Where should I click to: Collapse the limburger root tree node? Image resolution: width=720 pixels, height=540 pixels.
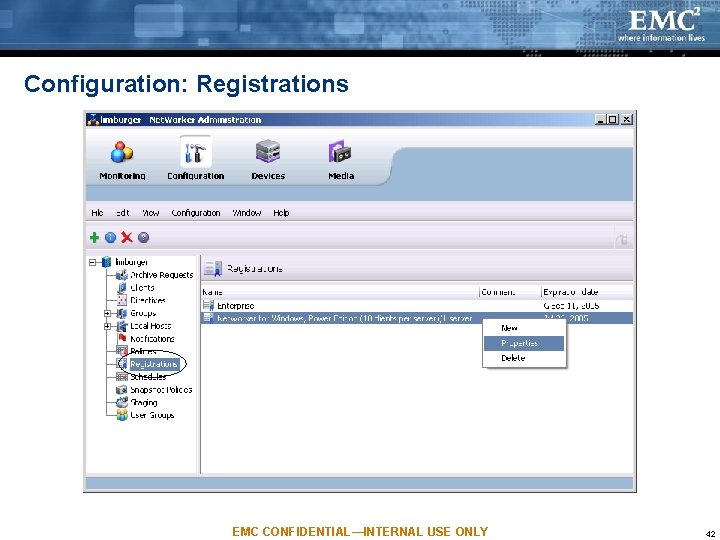(92, 262)
